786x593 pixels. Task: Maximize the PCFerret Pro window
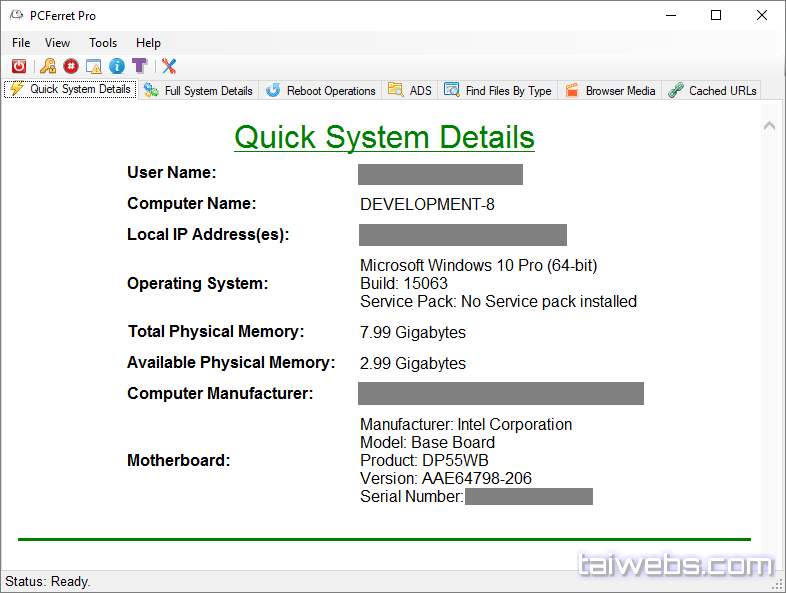[715, 15]
